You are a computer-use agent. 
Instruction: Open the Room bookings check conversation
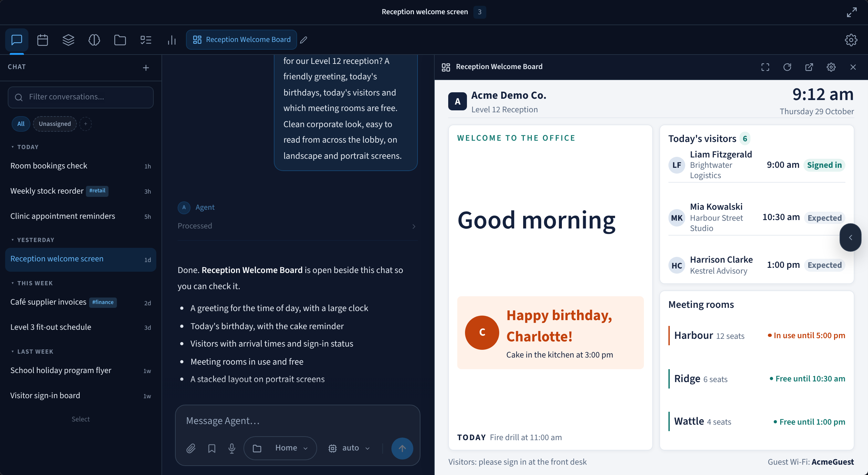coord(80,166)
